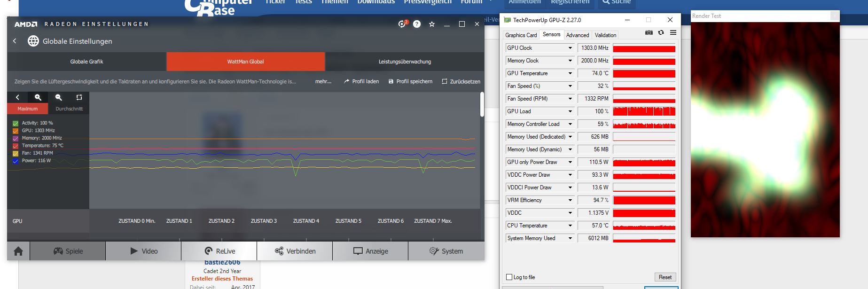Click GPU Load sensor graph
Screen dimensions: 868x289
[x=644, y=111]
